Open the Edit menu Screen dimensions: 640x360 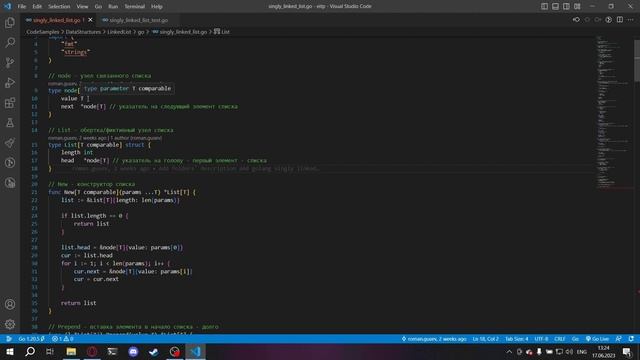(x=37, y=7)
